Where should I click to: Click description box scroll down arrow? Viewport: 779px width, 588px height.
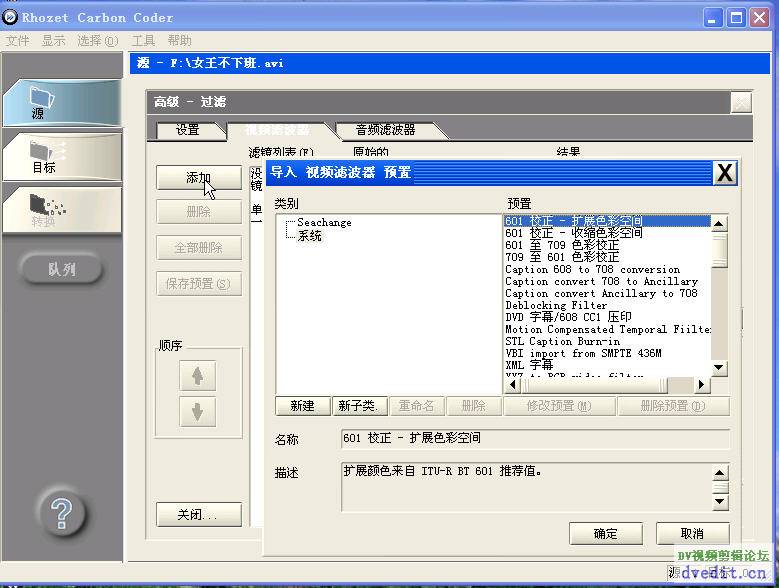click(x=720, y=502)
